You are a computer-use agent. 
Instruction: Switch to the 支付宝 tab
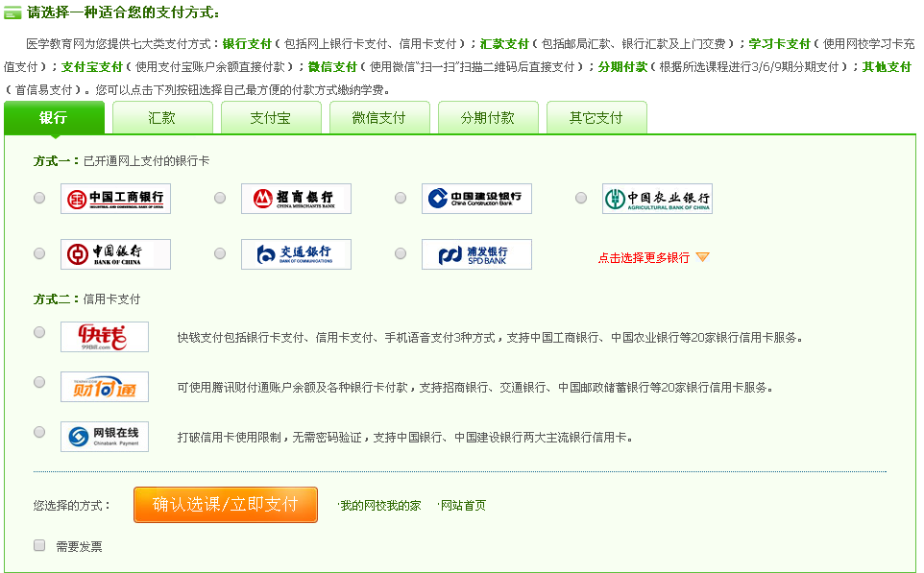pyautogui.click(x=271, y=118)
